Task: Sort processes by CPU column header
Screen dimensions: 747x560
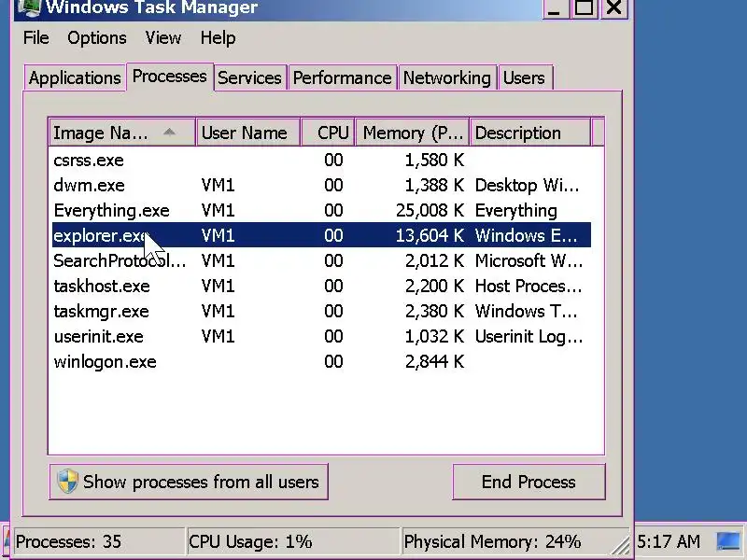Action: [x=328, y=133]
